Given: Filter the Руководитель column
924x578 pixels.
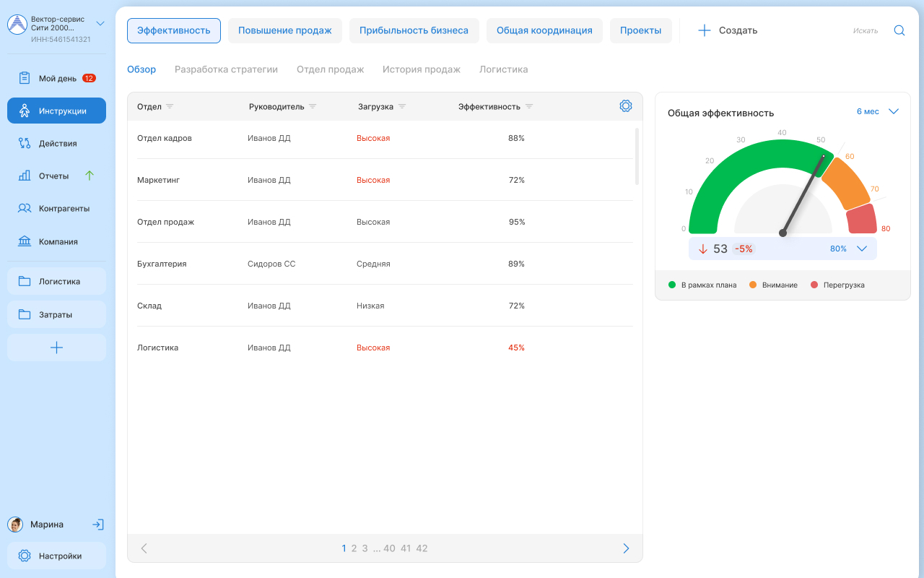Looking at the screenshot, I should click(313, 106).
